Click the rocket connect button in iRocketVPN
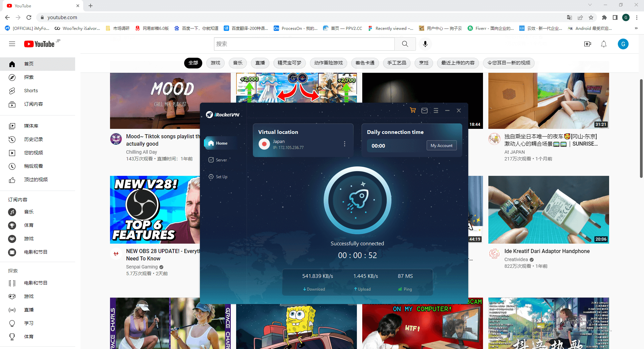Screen dimensions: 644x349 [357, 200]
